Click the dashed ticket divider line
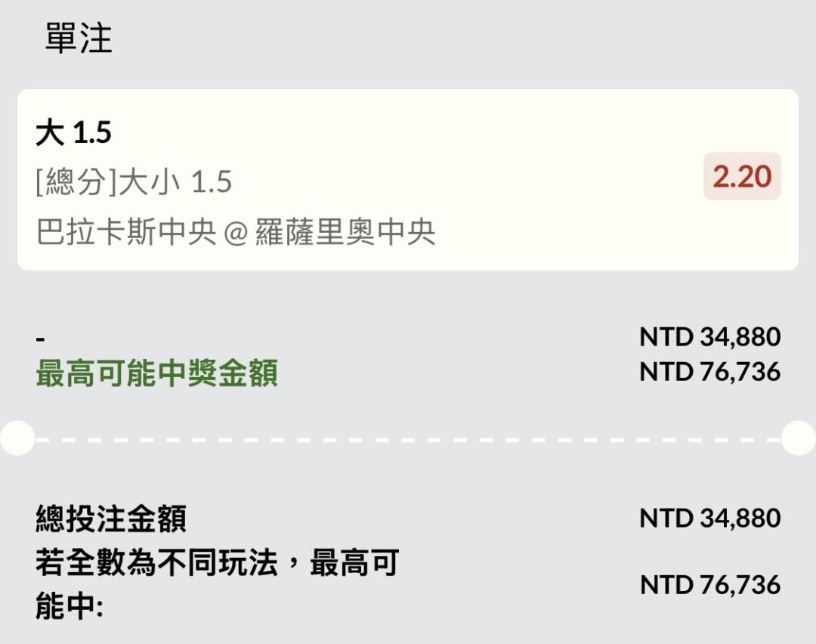816x644 pixels. coord(408,438)
